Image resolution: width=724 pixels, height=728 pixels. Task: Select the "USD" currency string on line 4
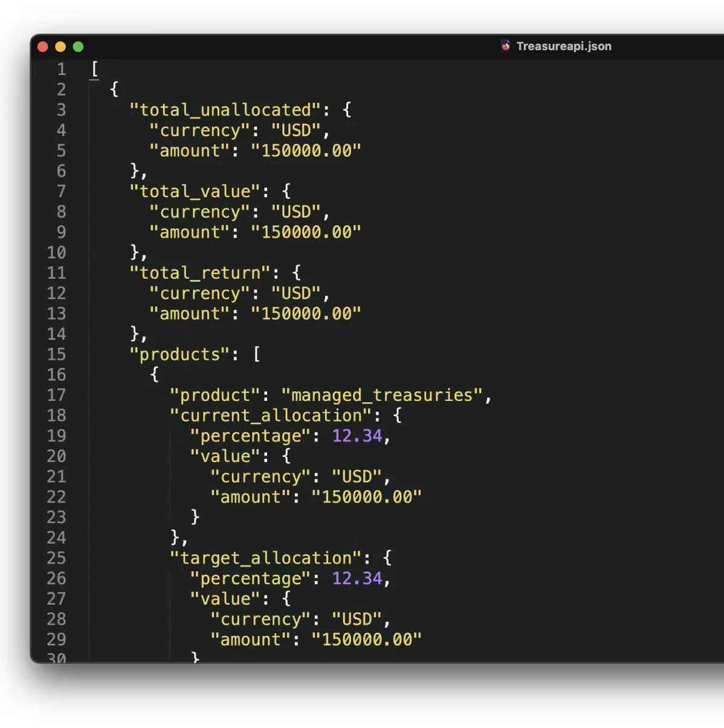click(x=297, y=130)
